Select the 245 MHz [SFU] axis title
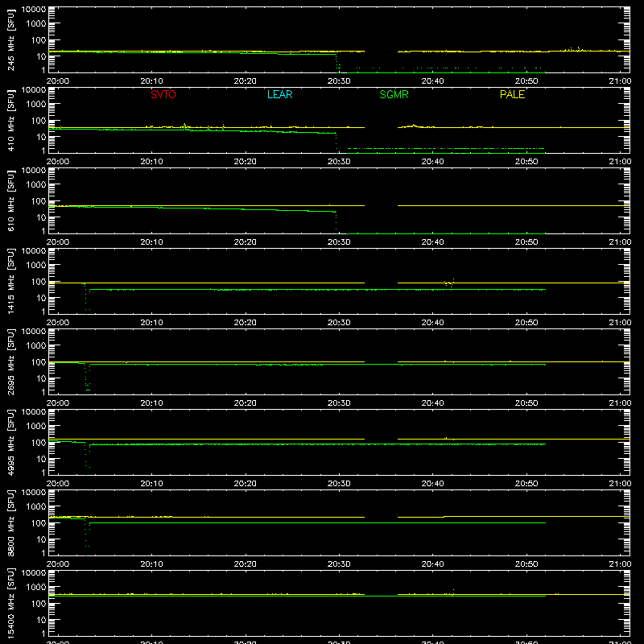644x644 pixels. (11, 39)
